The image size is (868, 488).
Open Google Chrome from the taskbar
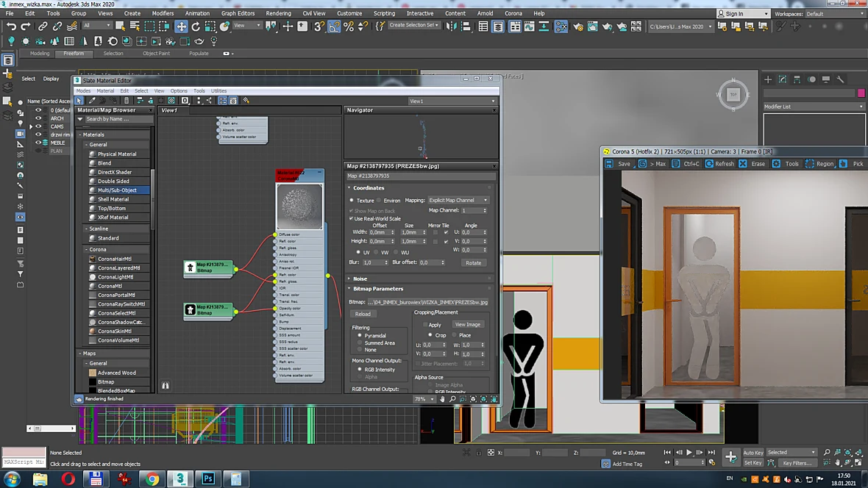[x=152, y=478]
